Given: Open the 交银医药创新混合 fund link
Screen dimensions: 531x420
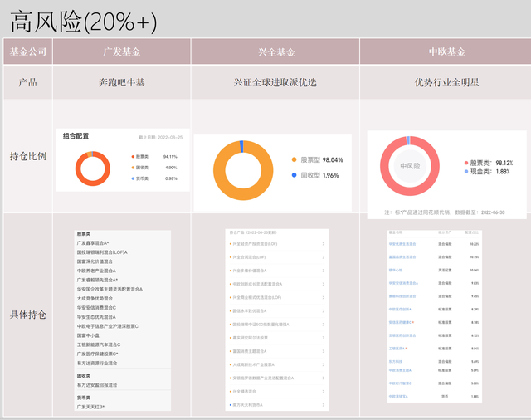Looking at the screenshot, I should coord(402,335).
